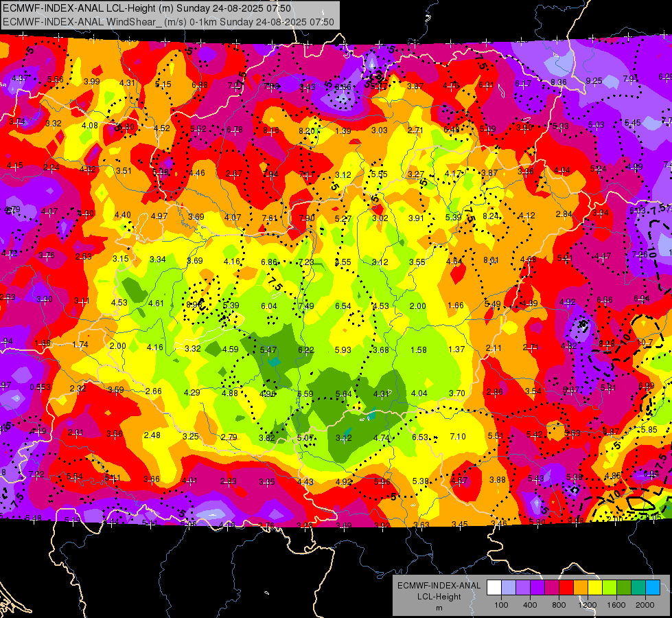Click the wind shear value 0.553
672x618 pixels.
(40, 387)
